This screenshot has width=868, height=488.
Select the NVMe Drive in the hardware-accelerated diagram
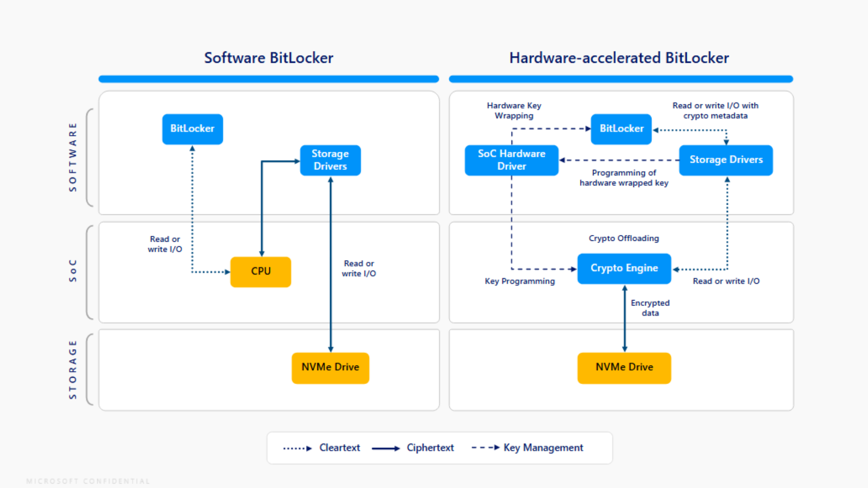click(624, 367)
